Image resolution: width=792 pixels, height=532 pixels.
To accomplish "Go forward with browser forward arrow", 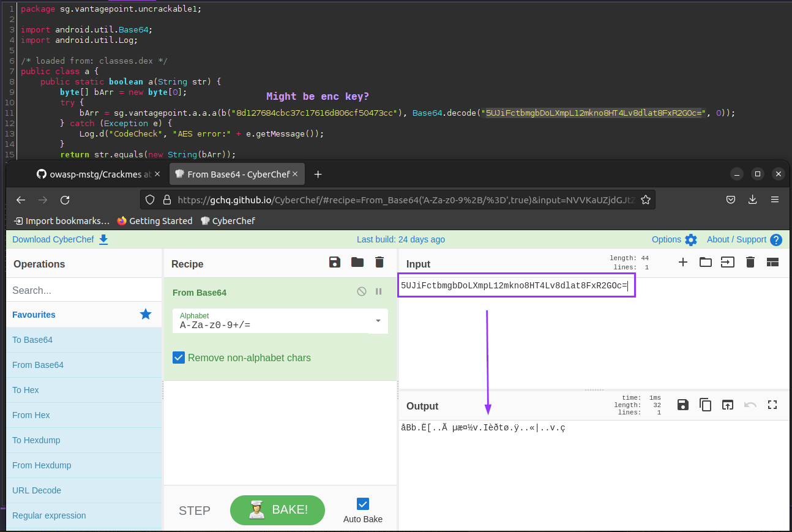I will tap(43, 200).
